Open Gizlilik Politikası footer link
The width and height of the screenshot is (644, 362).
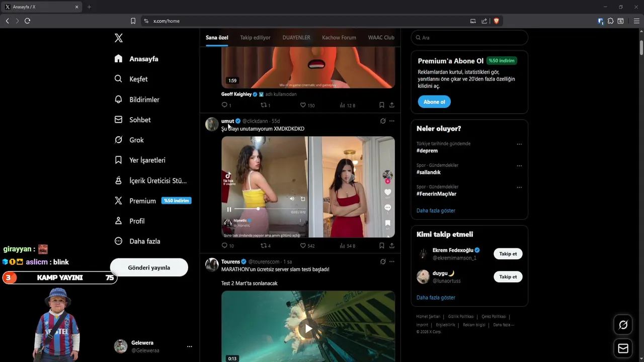tap(461, 317)
